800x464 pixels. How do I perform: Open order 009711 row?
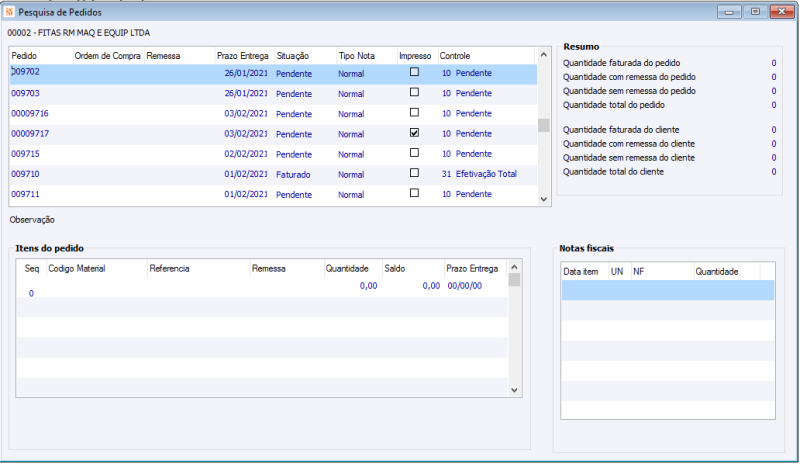click(26, 194)
